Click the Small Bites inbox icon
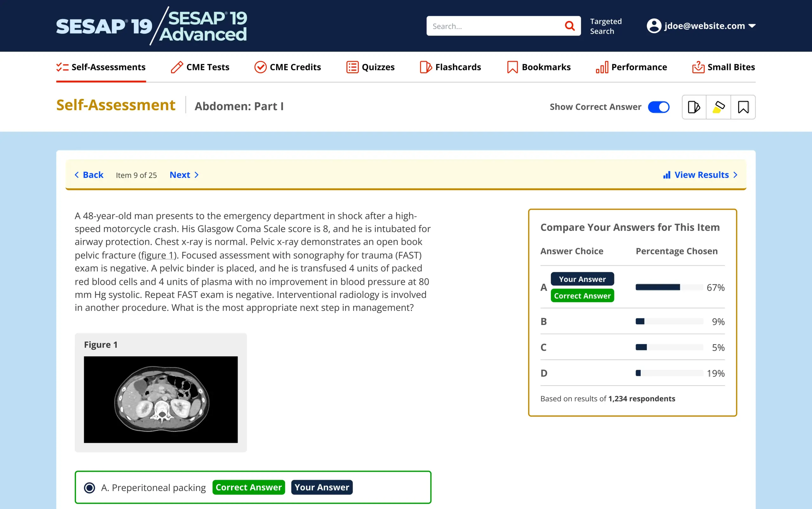The image size is (812, 509). click(x=698, y=67)
